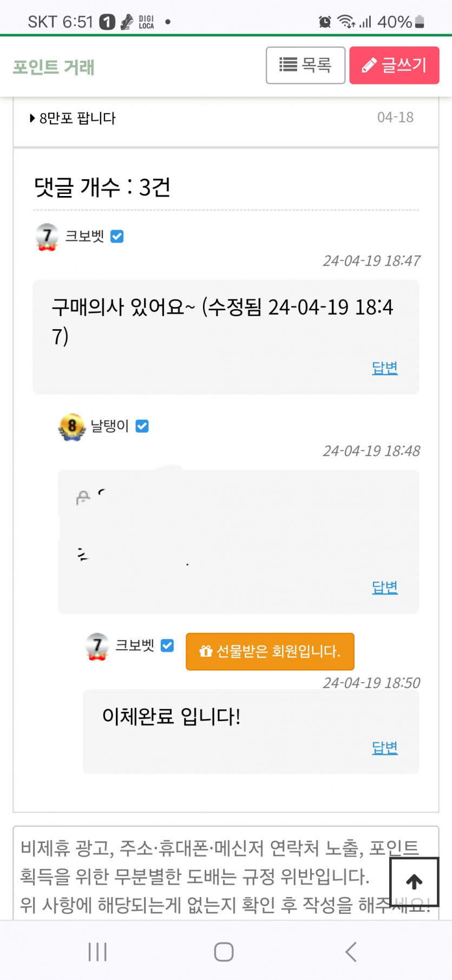Tap 크보벳's level 7 badge in first comment
This screenshot has width=452, height=980.
pos(47,237)
